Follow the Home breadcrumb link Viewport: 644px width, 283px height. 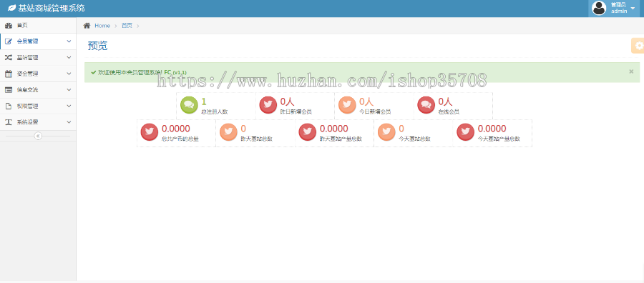pos(102,26)
